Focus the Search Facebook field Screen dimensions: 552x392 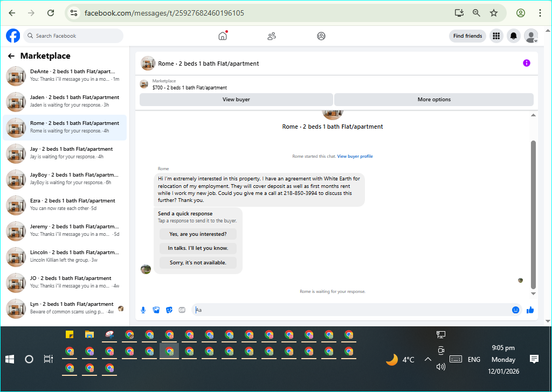pos(73,36)
